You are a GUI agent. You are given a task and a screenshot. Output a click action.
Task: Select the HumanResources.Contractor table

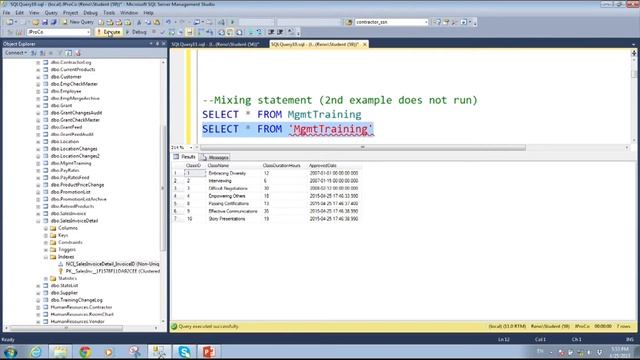click(x=81, y=307)
